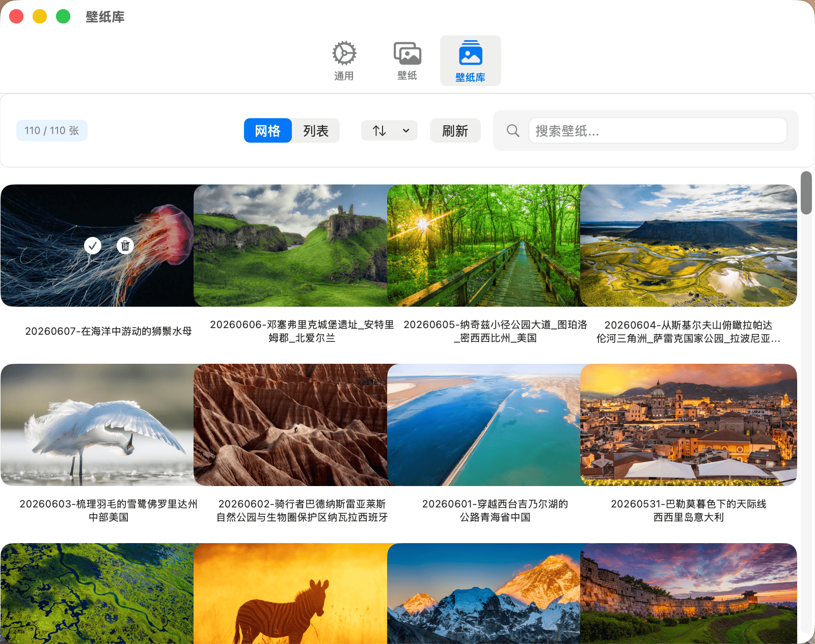Click the 110 / 110 张 count badge
Image resolution: width=815 pixels, height=644 pixels.
(x=52, y=130)
